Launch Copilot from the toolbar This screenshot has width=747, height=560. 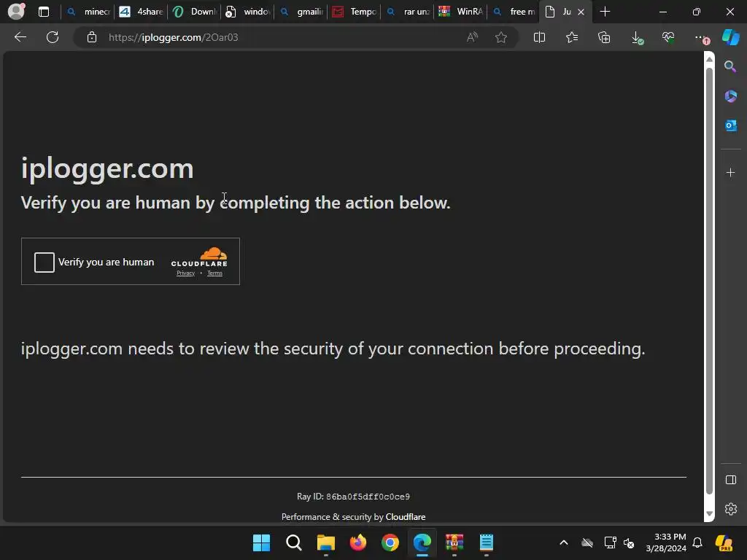coord(731,37)
